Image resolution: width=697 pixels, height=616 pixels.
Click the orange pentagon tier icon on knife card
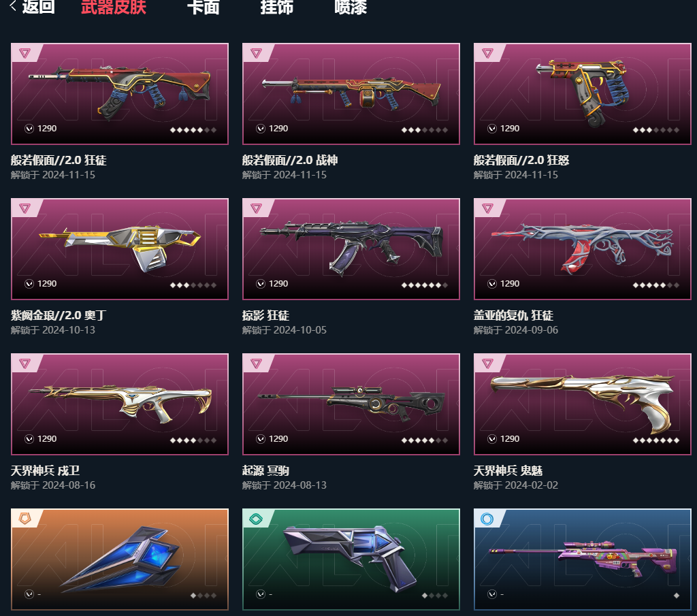[x=25, y=519]
